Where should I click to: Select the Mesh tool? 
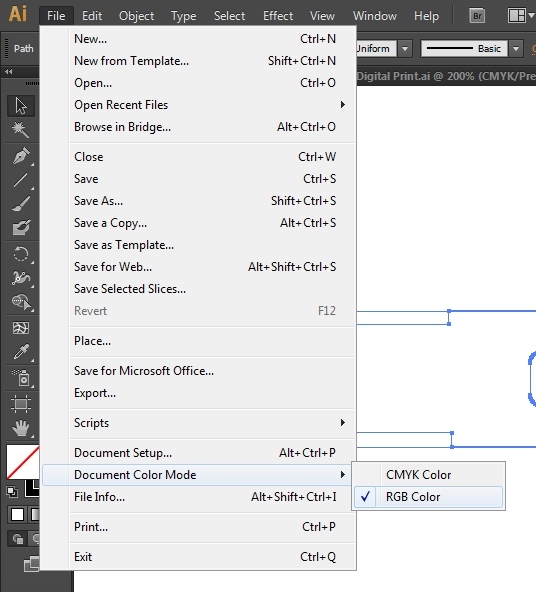21,328
